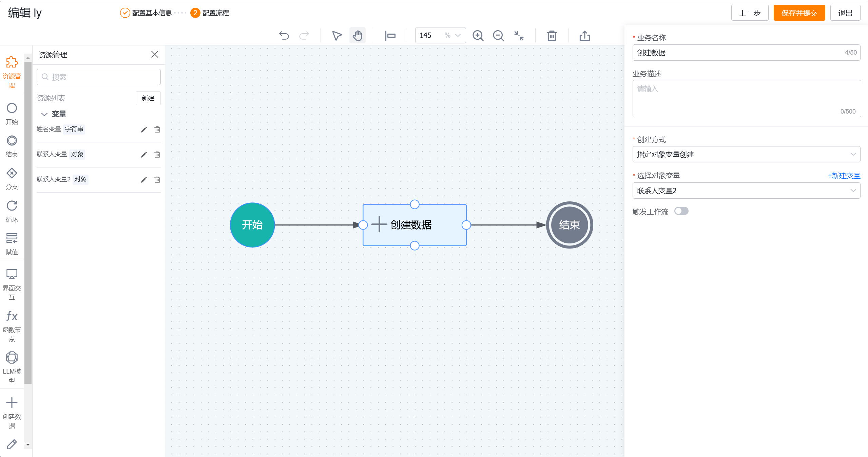Collapse the 变量 tree section
The image size is (868, 457).
click(44, 114)
